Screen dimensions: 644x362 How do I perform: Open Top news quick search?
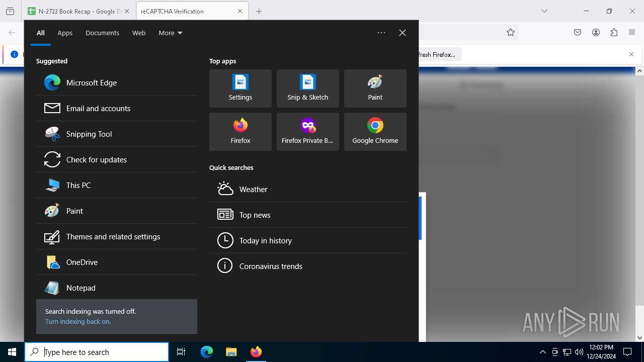pyautogui.click(x=308, y=215)
